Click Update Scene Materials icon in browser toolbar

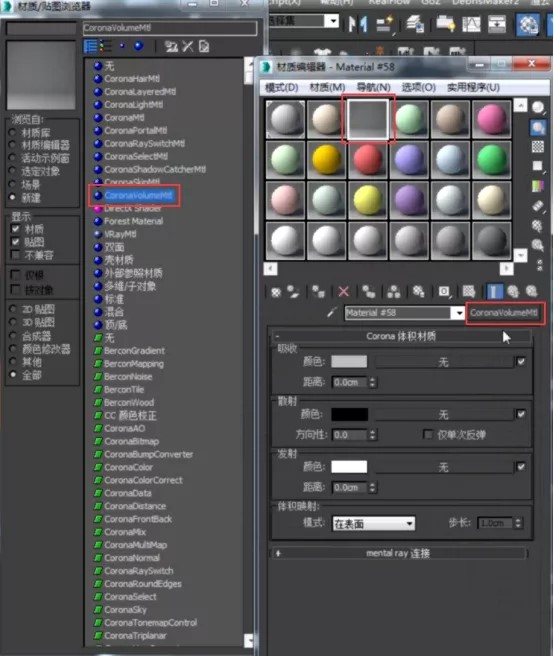point(170,46)
